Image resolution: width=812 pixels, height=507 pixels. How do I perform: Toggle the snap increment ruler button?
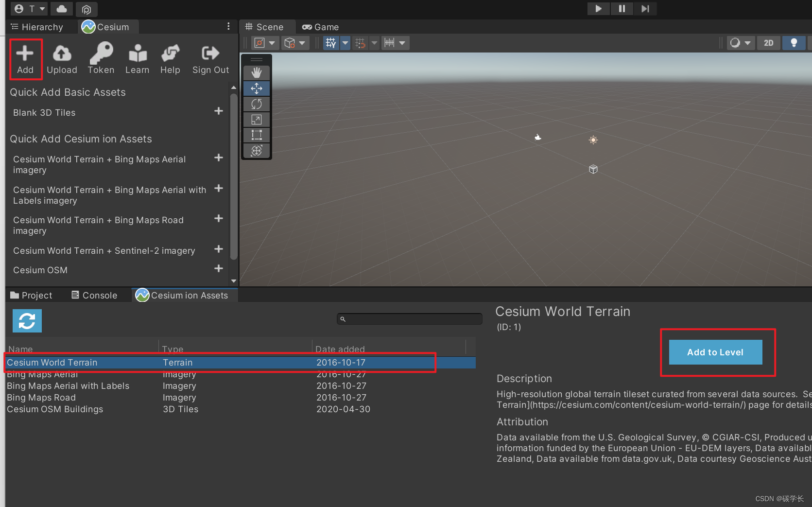390,43
